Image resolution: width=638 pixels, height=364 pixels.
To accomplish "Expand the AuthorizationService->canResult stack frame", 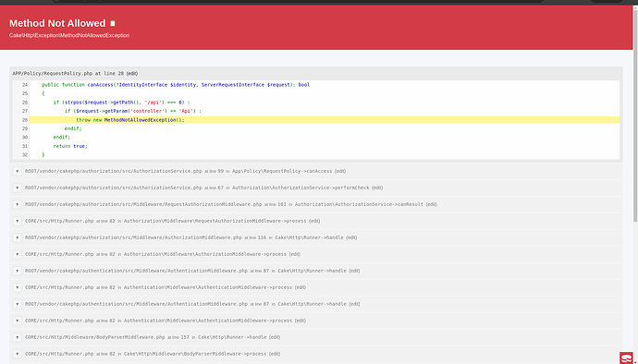I will click(x=17, y=204).
